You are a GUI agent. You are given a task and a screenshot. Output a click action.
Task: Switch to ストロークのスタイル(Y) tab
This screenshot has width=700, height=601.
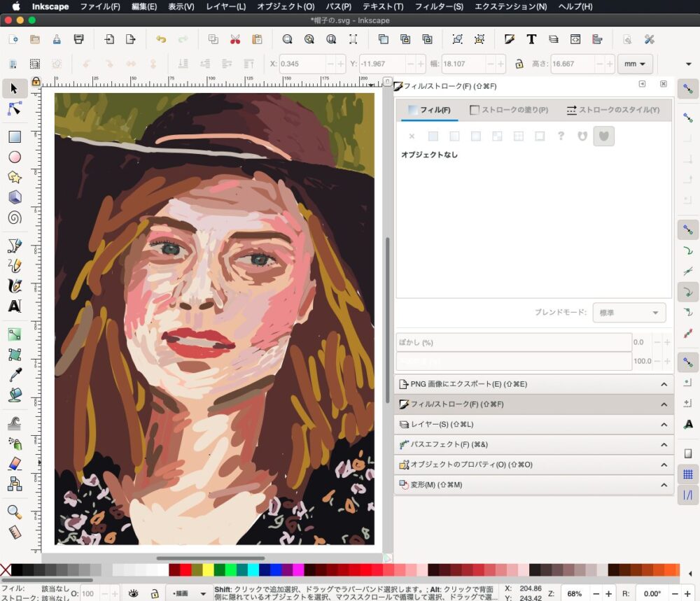[x=613, y=110]
